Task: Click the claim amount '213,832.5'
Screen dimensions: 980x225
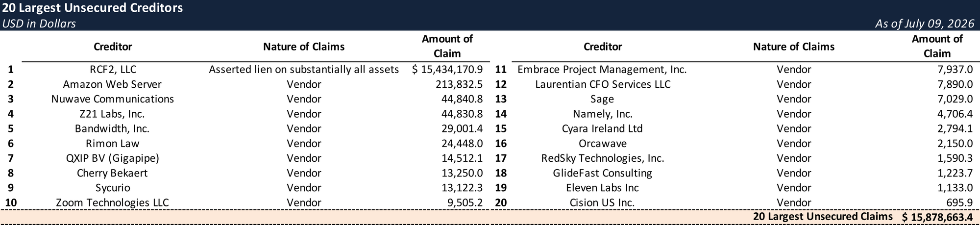Action: pyautogui.click(x=459, y=84)
